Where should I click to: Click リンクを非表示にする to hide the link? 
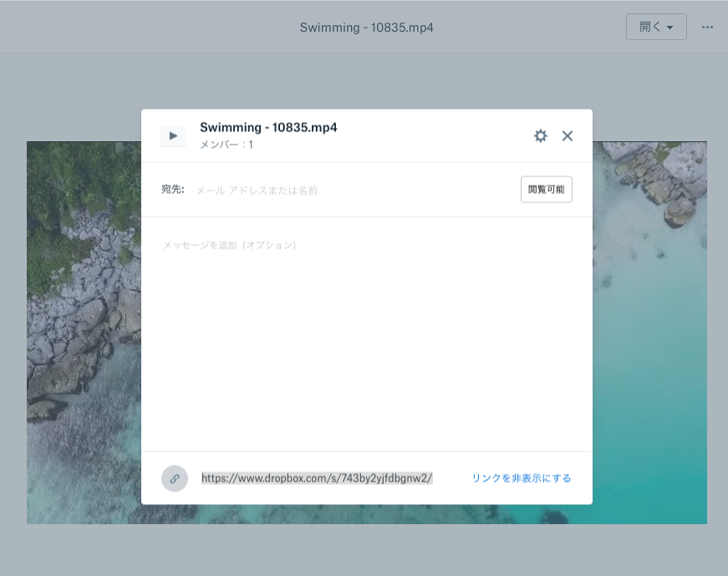pos(522,478)
